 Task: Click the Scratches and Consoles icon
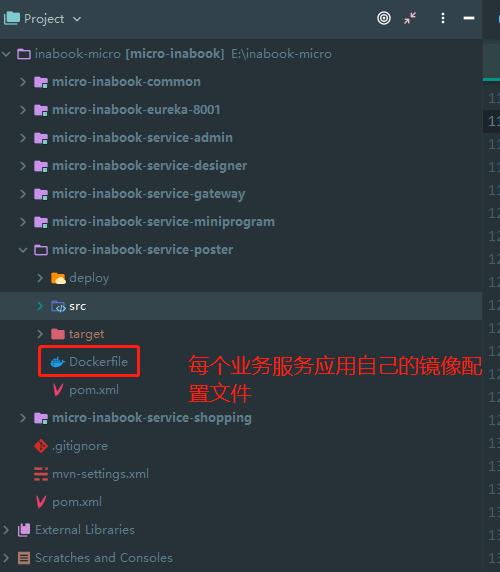tap(24, 558)
